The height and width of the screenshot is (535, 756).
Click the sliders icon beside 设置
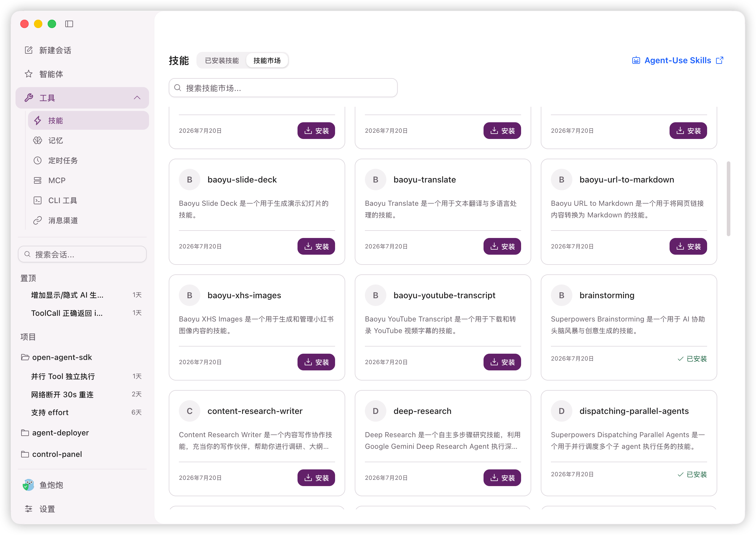(x=29, y=509)
